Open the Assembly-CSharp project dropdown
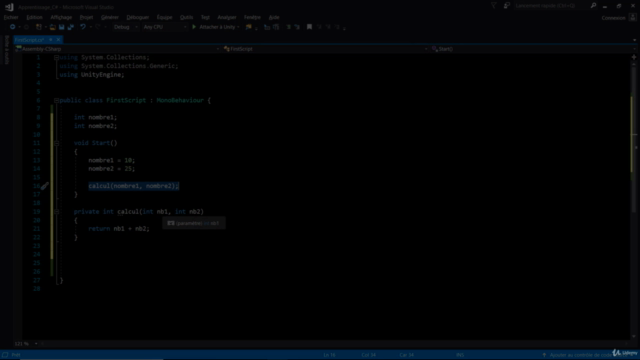Screen dimensions: 640x360 pos(117,49)
